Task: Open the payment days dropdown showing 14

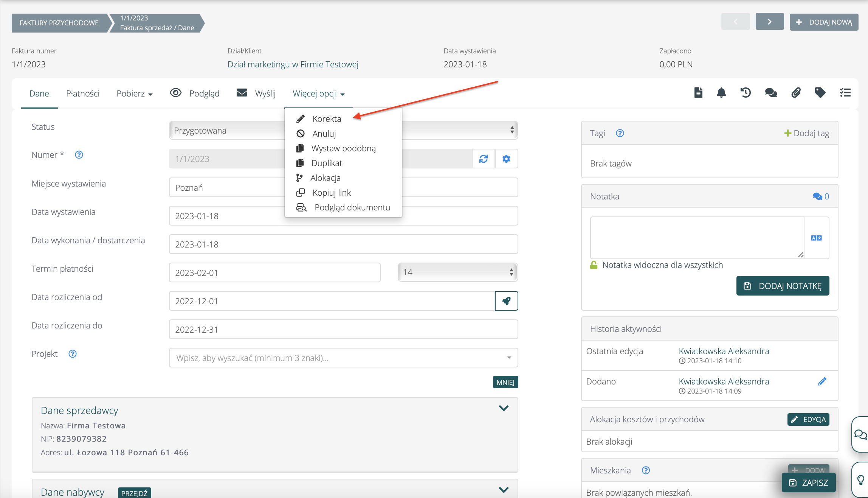Action: pos(457,272)
